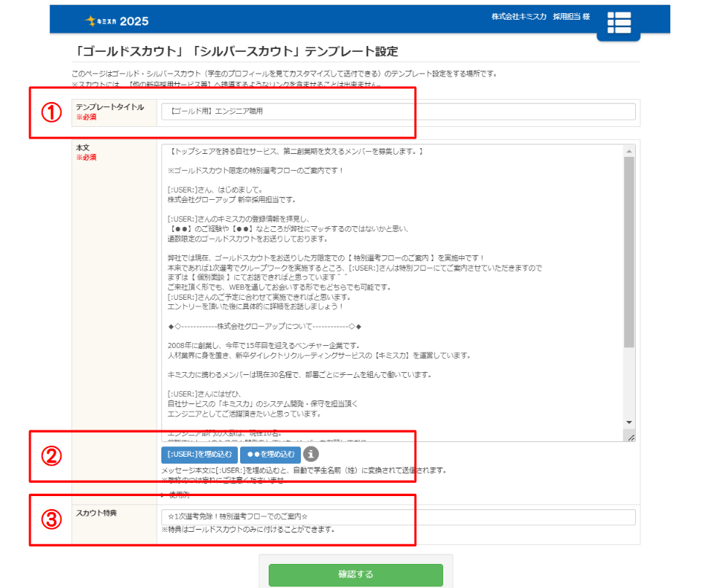The width and height of the screenshot is (714, 588).
Task: Click the line 株式会社グローアップ 新卒採用担当です。
Action: (x=231, y=199)
